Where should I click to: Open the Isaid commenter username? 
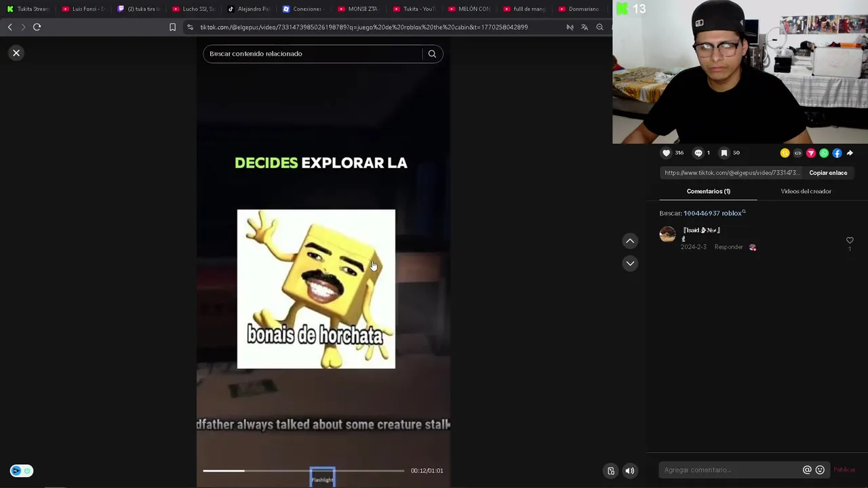point(701,230)
